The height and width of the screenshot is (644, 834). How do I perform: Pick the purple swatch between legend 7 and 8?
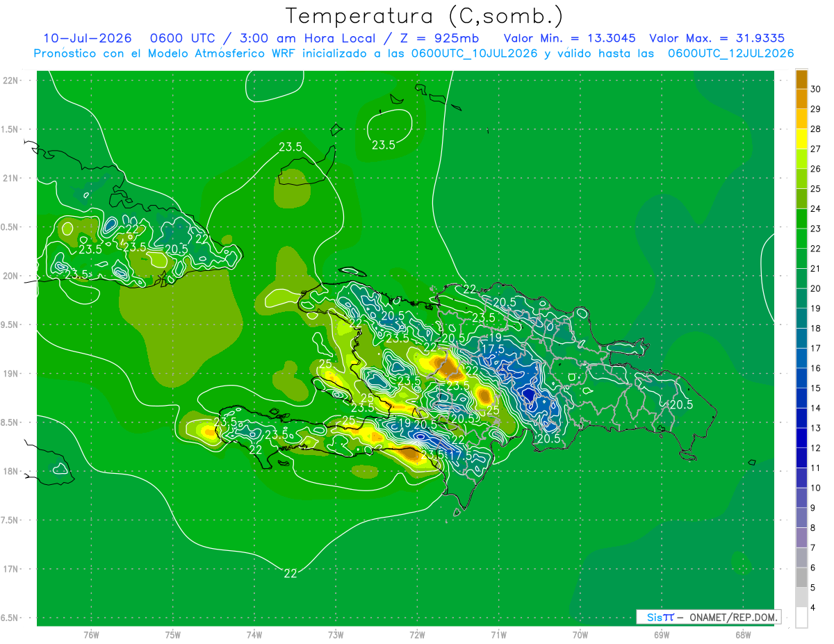pos(801,538)
